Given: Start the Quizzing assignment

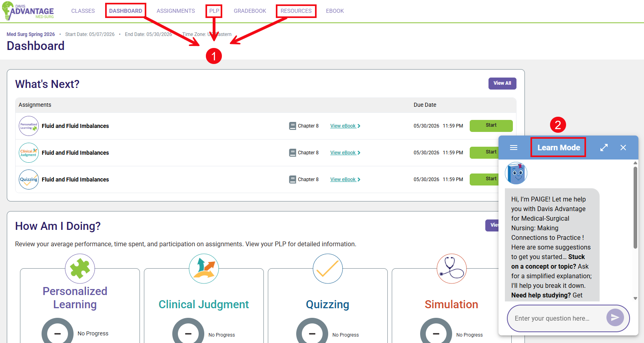Looking at the screenshot, I should (x=484, y=179).
